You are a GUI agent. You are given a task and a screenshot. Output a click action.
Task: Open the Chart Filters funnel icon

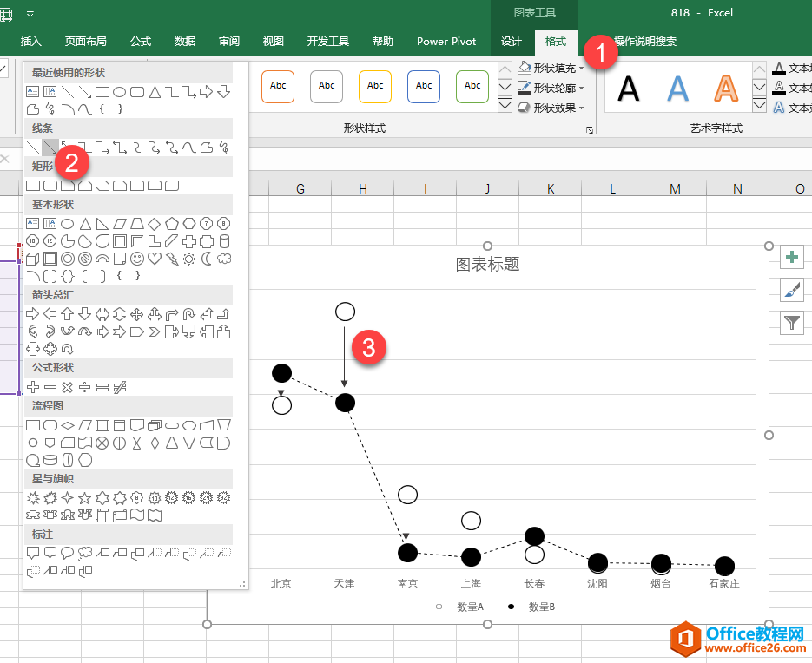pos(791,322)
